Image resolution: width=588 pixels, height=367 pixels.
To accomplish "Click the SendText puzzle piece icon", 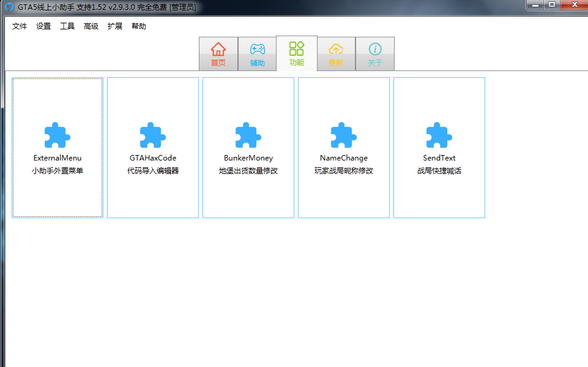I will (x=439, y=135).
